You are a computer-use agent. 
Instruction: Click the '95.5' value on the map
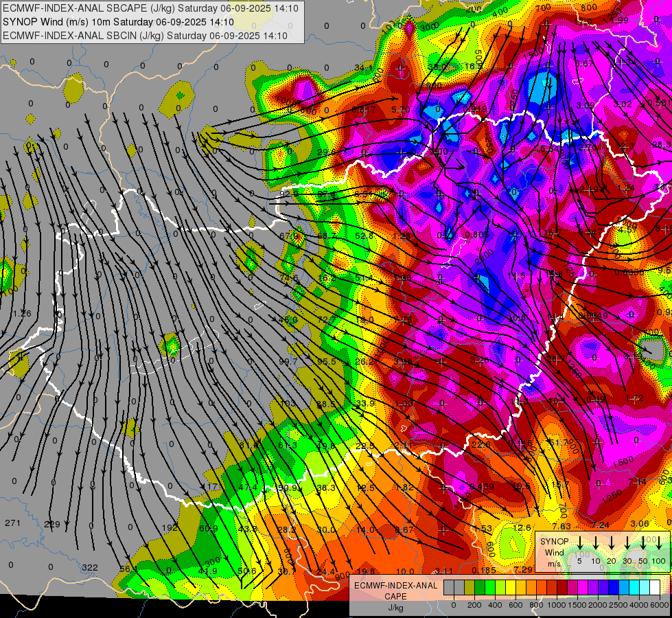pos(327,362)
